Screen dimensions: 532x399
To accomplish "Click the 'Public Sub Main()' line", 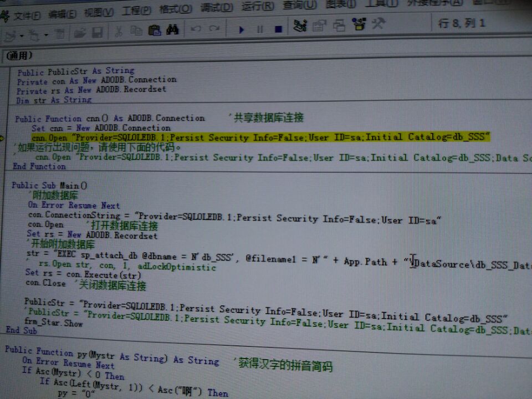I will [x=49, y=185].
